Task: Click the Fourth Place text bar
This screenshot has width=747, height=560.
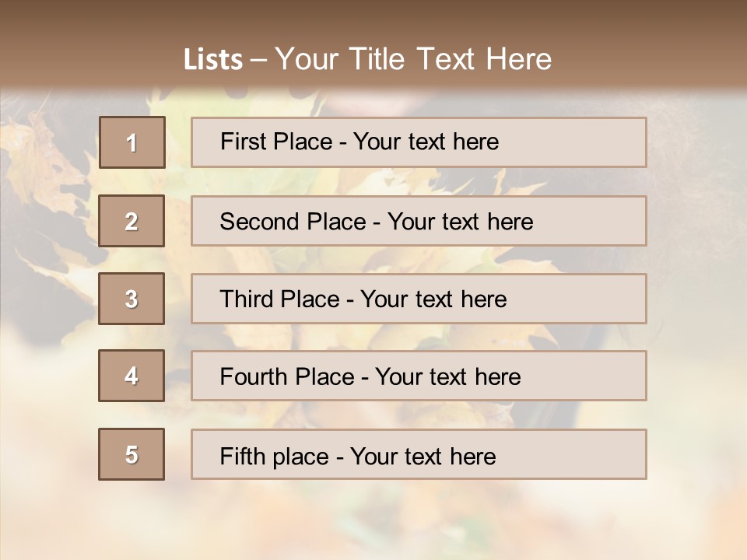Action: click(419, 376)
